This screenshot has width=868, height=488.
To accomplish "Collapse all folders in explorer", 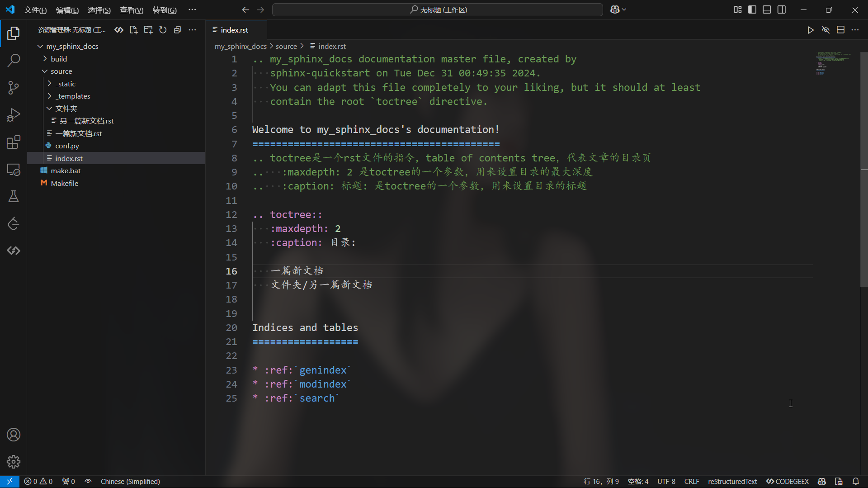I will coord(178,30).
